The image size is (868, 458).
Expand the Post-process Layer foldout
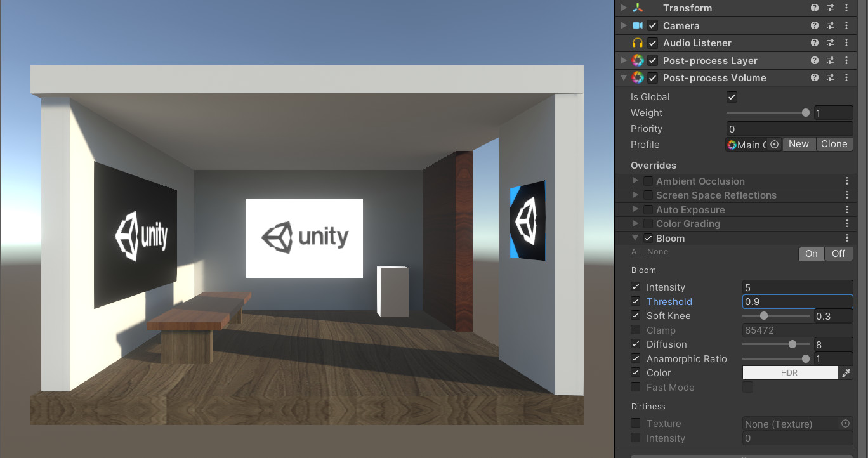click(x=624, y=60)
